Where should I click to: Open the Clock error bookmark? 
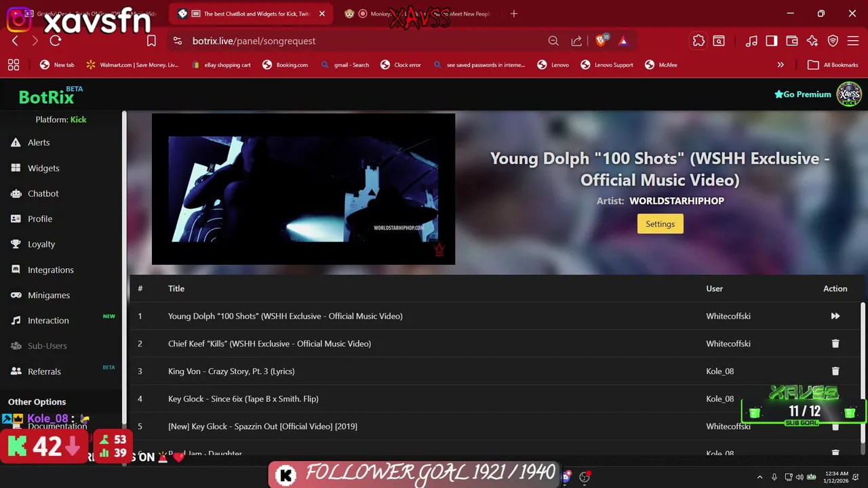[x=401, y=65]
